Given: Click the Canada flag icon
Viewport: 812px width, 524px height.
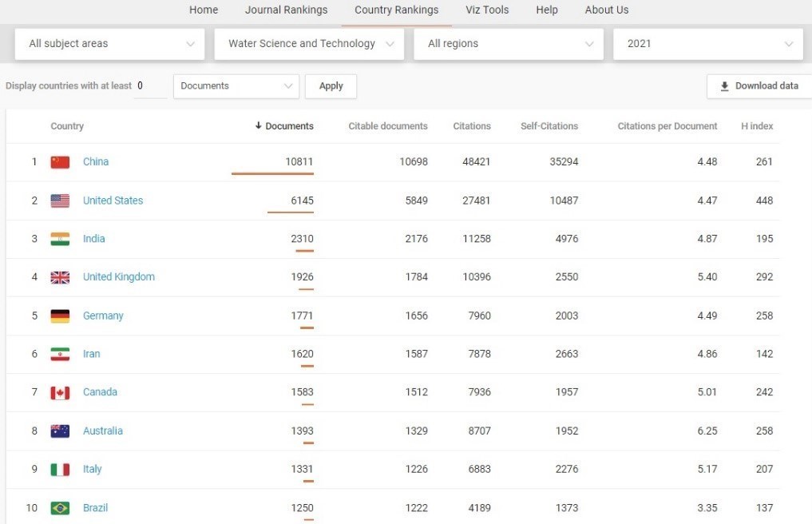Looking at the screenshot, I should tap(60, 392).
